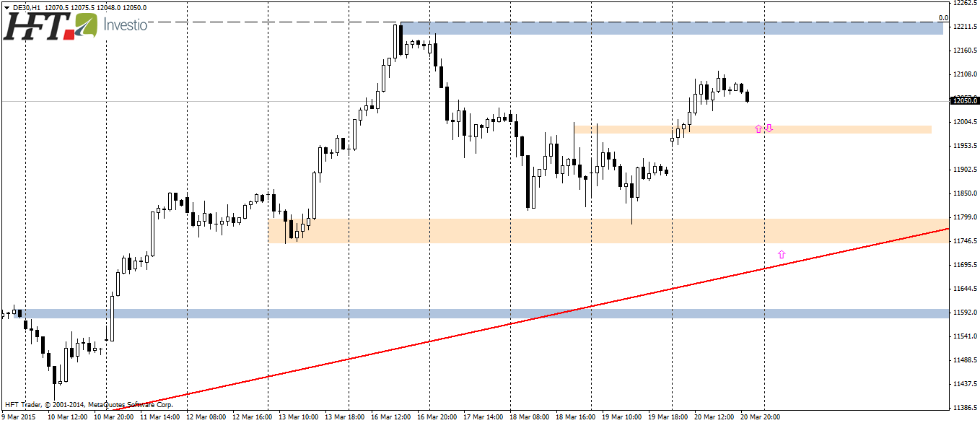Click the 13 Mar 18:00 time label
The image size is (980, 423).
coord(345,417)
